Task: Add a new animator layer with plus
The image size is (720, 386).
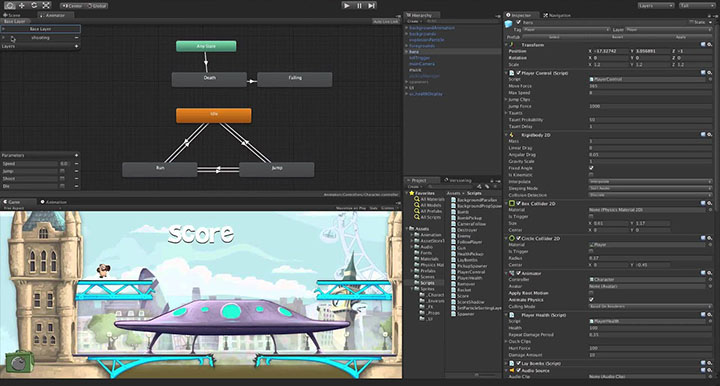Action: pos(76,46)
